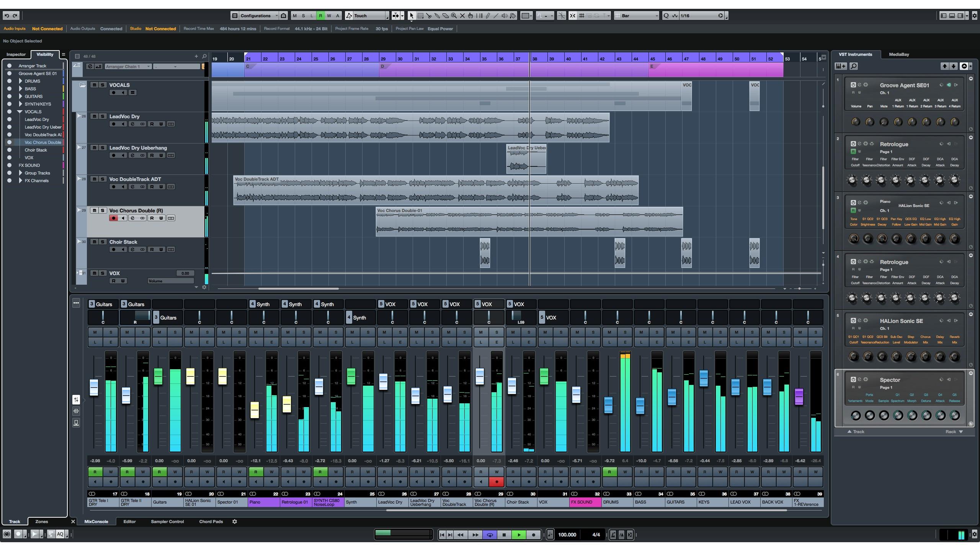Open the Chord Pads tab
The height and width of the screenshot is (551, 980).
click(x=211, y=522)
